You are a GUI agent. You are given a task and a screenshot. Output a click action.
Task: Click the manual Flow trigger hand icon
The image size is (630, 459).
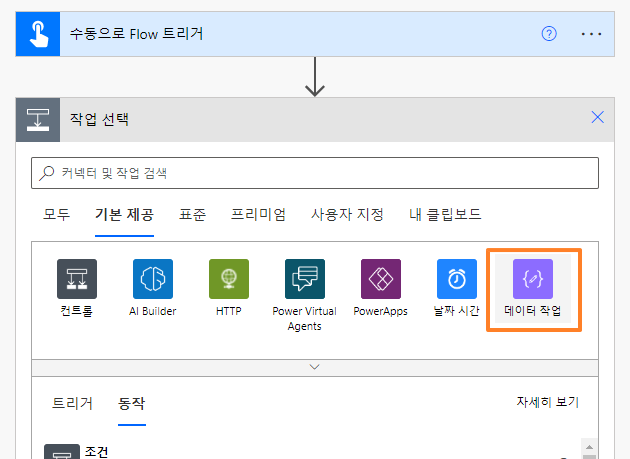tap(38, 34)
